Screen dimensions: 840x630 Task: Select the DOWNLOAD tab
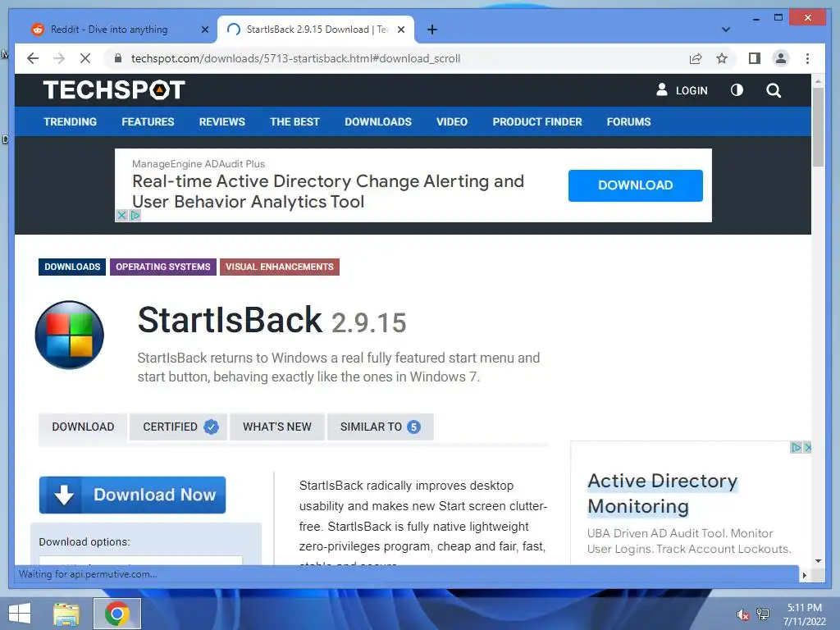[x=83, y=427]
